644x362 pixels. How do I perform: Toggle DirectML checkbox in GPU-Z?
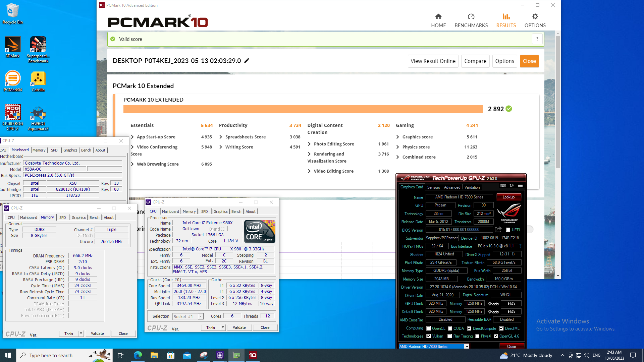pyautogui.click(x=501, y=328)
